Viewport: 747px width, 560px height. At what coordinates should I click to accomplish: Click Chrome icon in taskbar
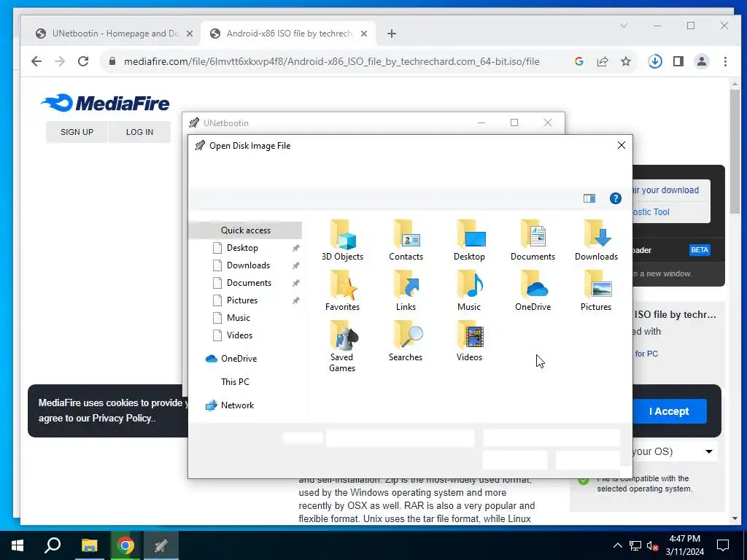[125, 545]
